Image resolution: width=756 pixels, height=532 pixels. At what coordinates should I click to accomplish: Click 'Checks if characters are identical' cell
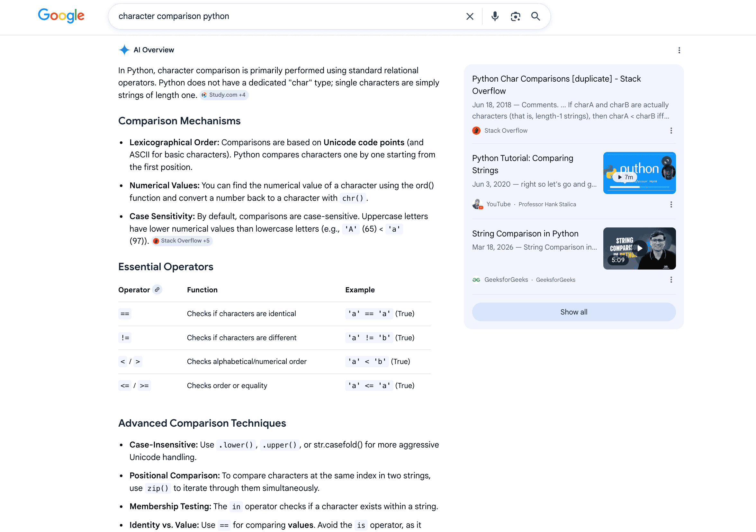coord(241,314)
